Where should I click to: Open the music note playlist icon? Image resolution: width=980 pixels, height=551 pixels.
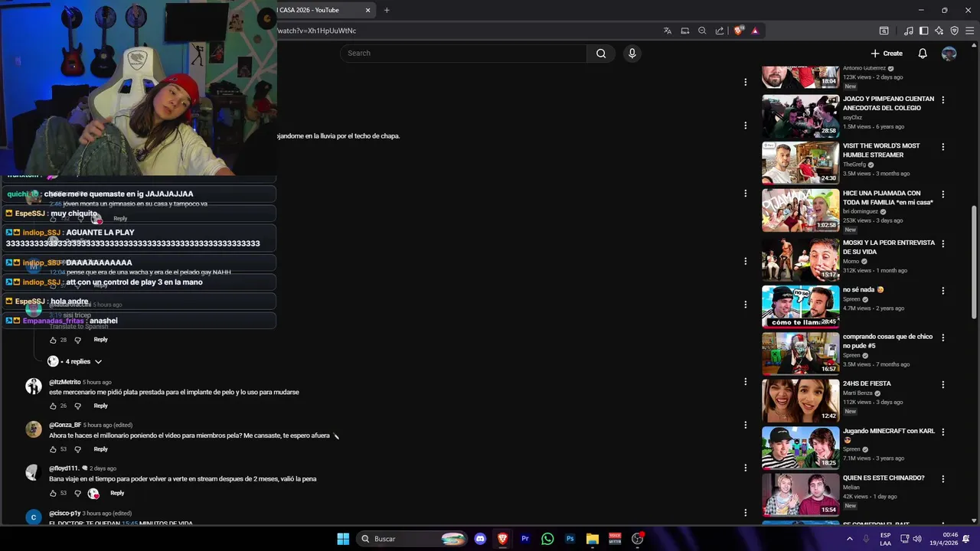908,31
